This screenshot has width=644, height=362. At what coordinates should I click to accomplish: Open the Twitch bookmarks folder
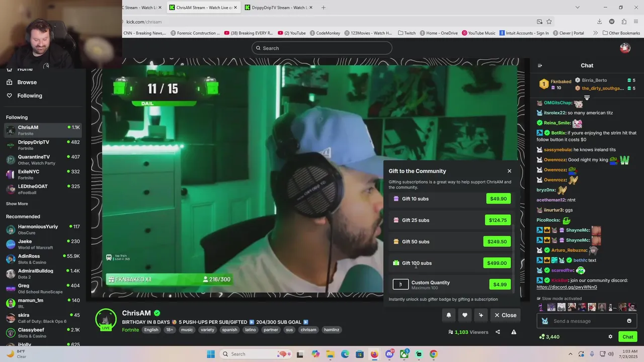(407, 33)
